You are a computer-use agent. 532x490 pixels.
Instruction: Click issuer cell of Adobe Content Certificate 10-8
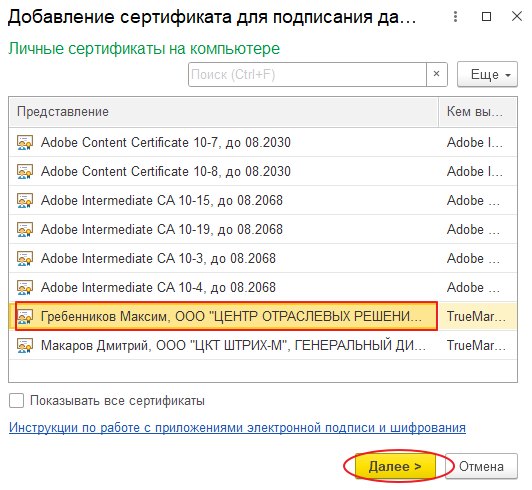[x=477, y=171]
